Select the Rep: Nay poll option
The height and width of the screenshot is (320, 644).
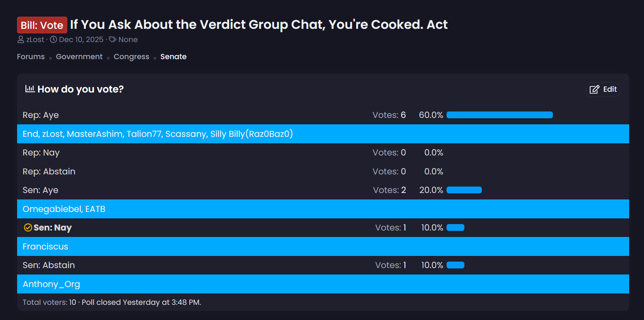(41, 152)
